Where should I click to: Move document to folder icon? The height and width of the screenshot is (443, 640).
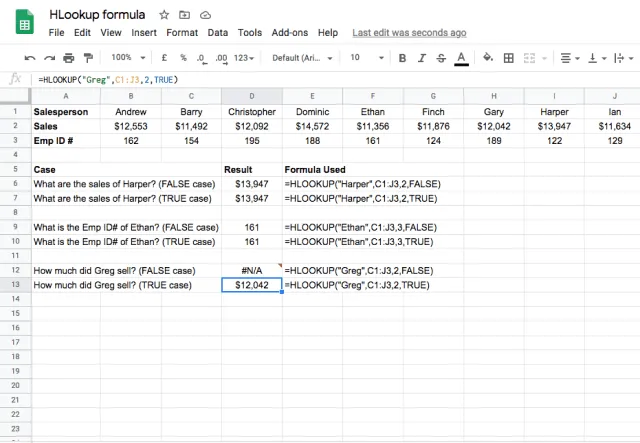point(184,15)
